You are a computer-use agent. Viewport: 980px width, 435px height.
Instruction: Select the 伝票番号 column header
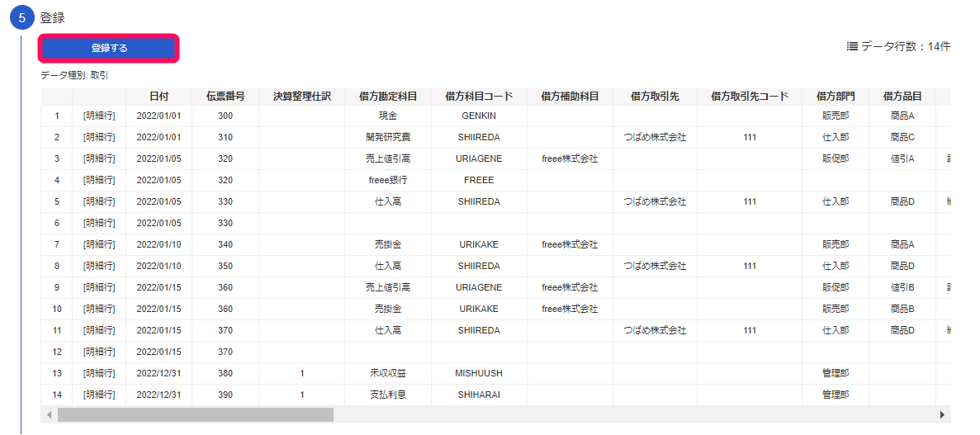pos(225,97)
